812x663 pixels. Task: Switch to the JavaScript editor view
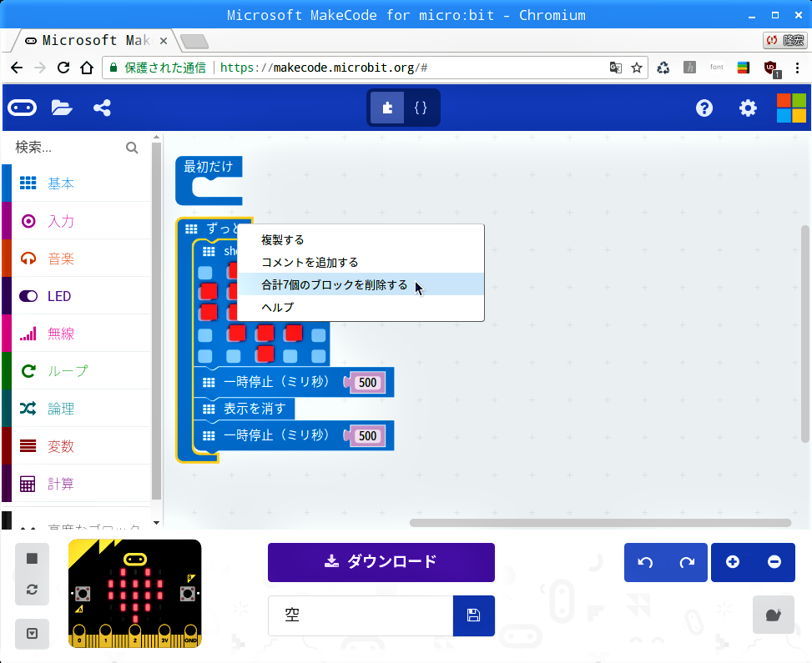[x=421, y=108]
